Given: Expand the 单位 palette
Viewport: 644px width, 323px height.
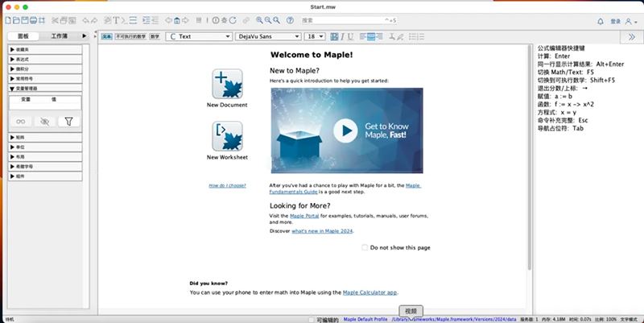Looking at the screenshot, I should (x=45, y=147).
